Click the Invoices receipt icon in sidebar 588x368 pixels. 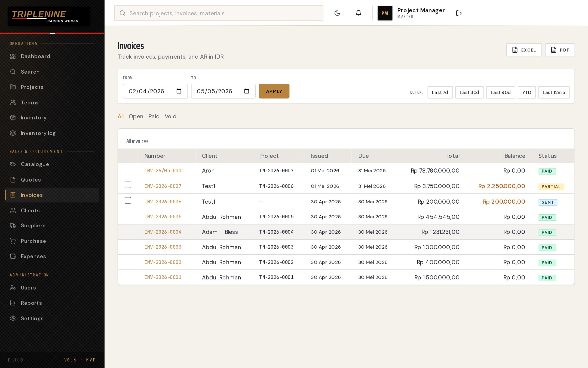point(13,195)
